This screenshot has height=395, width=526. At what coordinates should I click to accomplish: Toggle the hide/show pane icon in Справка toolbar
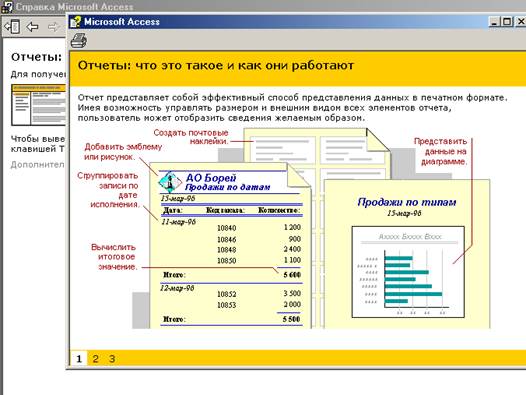tap(12, 27)
